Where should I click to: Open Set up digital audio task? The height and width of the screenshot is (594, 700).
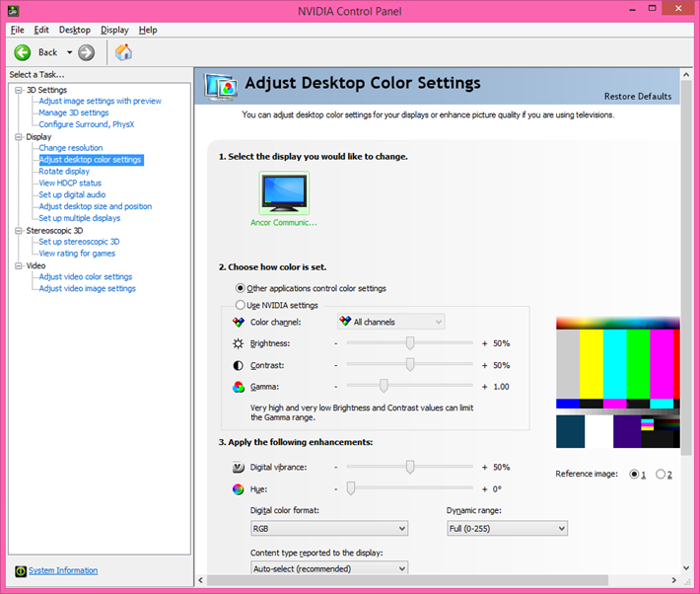(72, 194)
